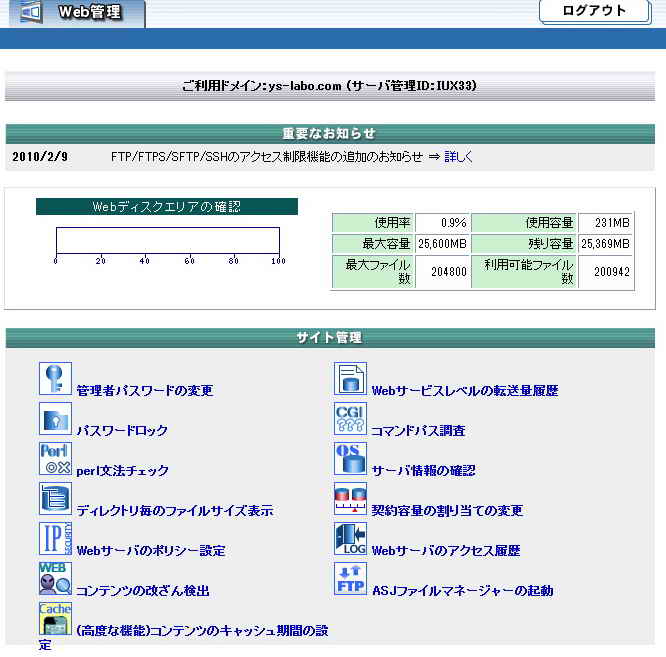Click the WEB content tampering detection icon
The image size is (666, 657).
(x=55, y=579)
